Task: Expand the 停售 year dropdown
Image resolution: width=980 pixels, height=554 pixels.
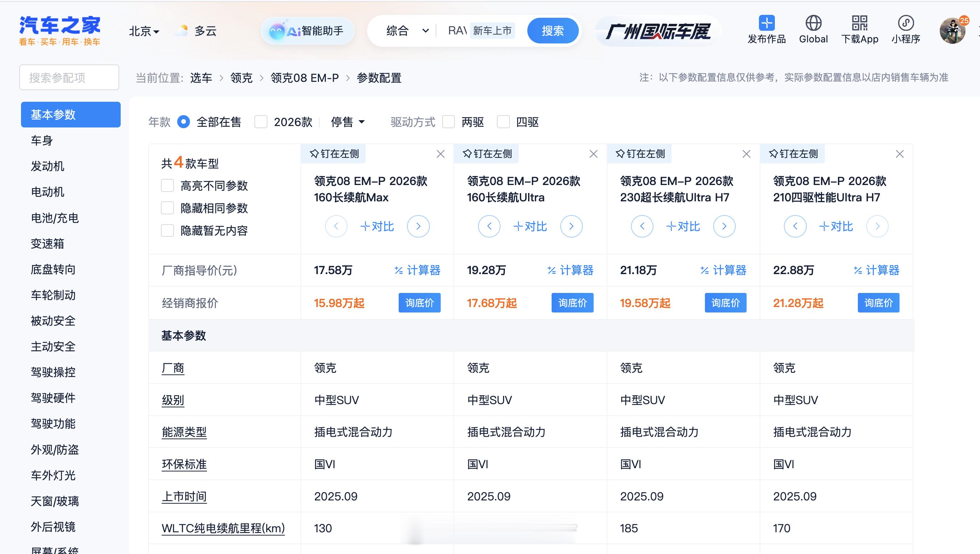Action: tap(348, 122)
